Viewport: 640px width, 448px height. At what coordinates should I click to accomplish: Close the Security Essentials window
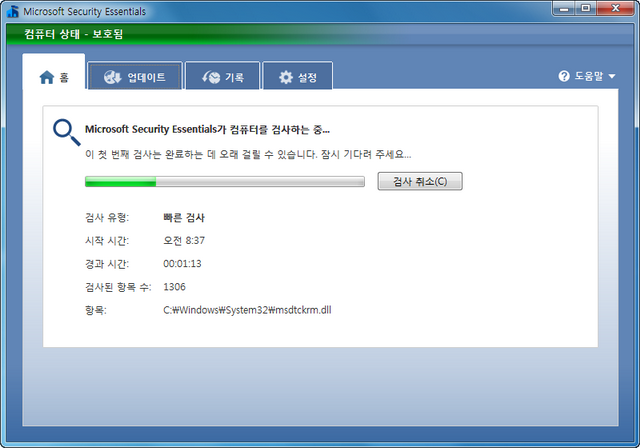point(616,8)
